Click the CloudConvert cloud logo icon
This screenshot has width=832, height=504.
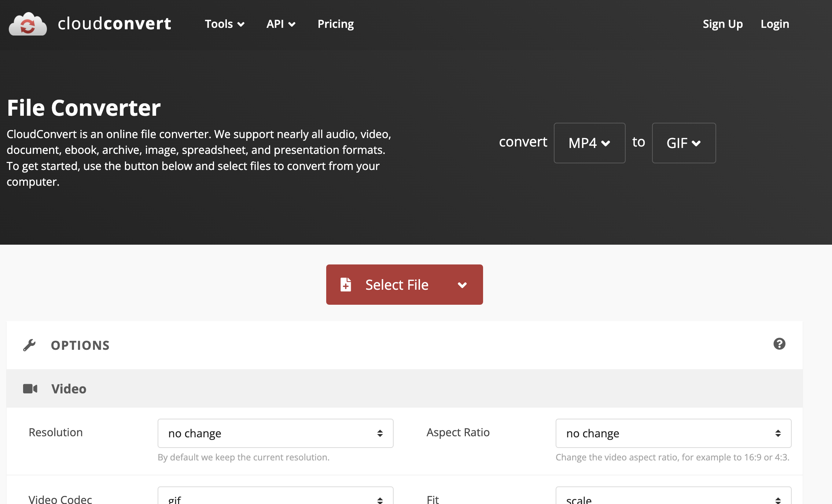tap(28, 24)
